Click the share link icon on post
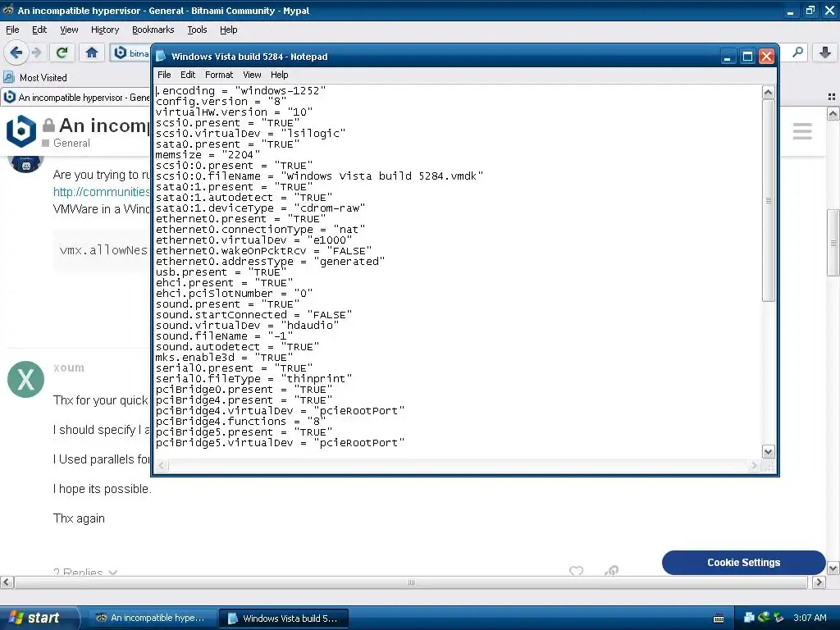Viewport: 840px width, 630px height. [x=611, y=571]
